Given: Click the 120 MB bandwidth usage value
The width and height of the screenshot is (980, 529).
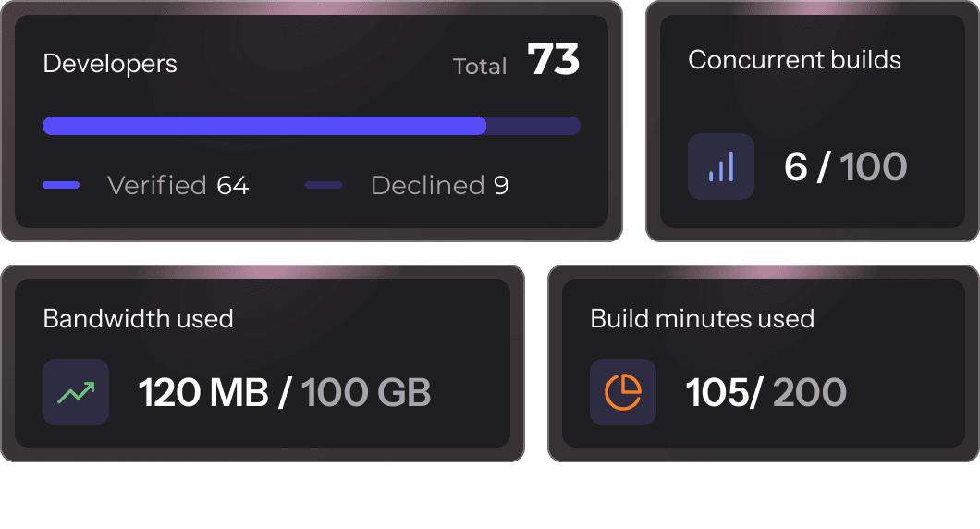Looking at the screenshot, I should click(202, 393).
